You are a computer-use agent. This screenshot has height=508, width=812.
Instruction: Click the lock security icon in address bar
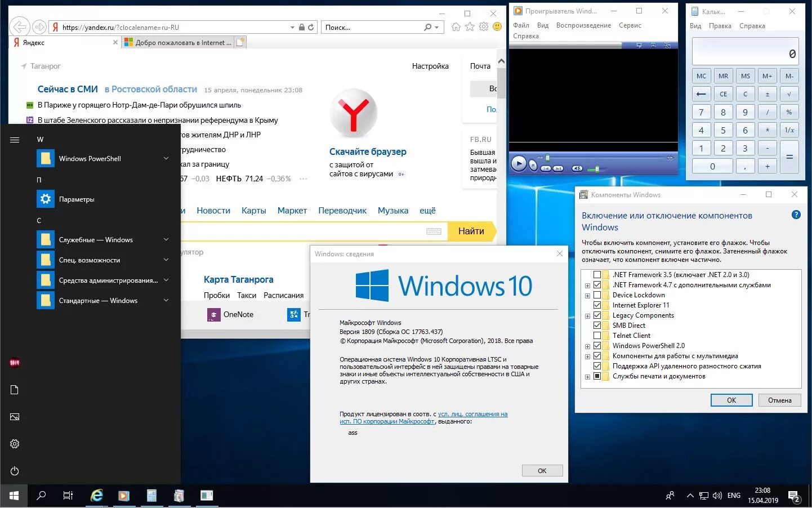(302, 27)
